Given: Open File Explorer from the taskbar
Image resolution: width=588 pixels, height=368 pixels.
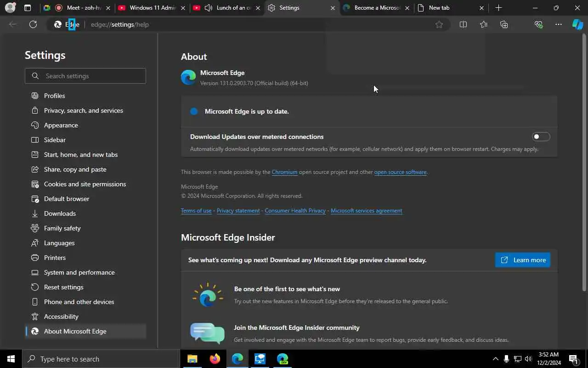Looking at the screenshot, I should [x=192, y=359].
